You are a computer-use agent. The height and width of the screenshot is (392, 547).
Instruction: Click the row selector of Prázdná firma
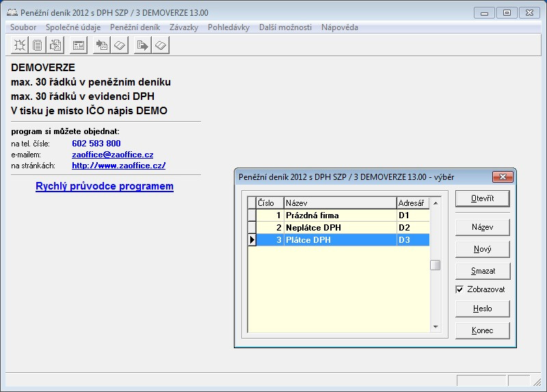[252, 215]
